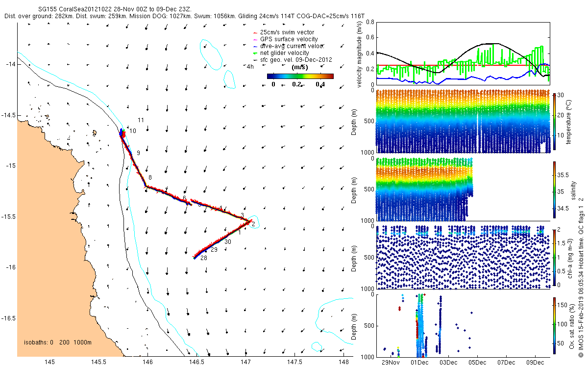The height and width of the screenshot is (368, 588).
Task: Click the 01Dec tick on the time axis
Action: (x=419, y=362)
